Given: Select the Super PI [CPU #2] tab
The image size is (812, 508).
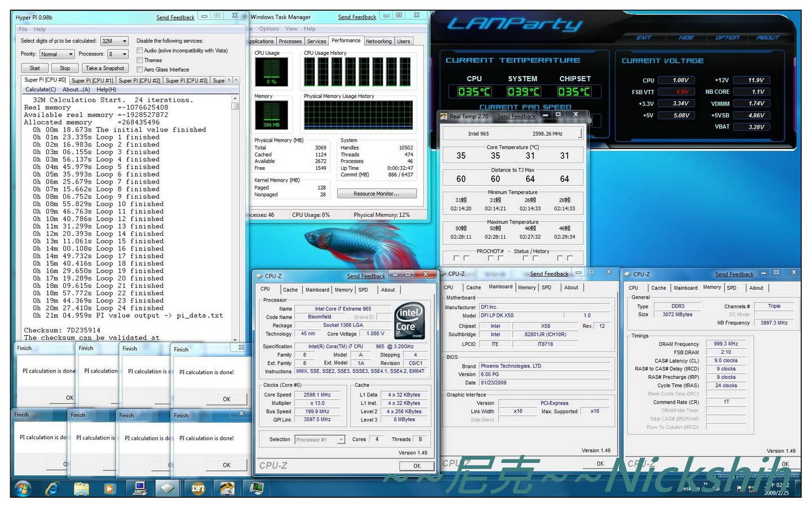Looking at the screenshot, I should pos(139,81).
